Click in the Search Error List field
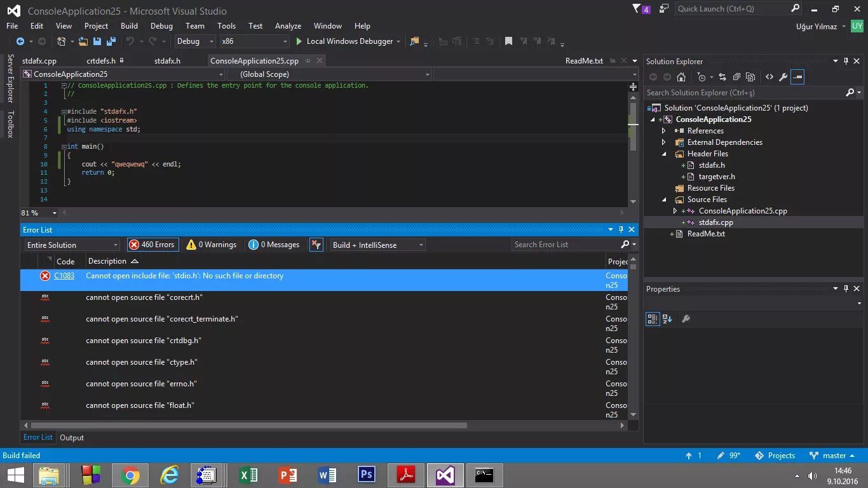 (566, 245)
